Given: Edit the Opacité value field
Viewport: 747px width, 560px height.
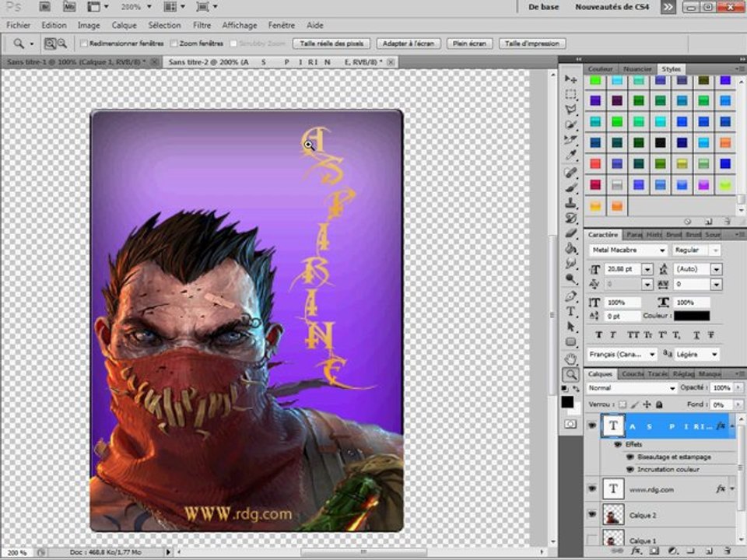Looking at the screenshot, I should pos(721,388).
